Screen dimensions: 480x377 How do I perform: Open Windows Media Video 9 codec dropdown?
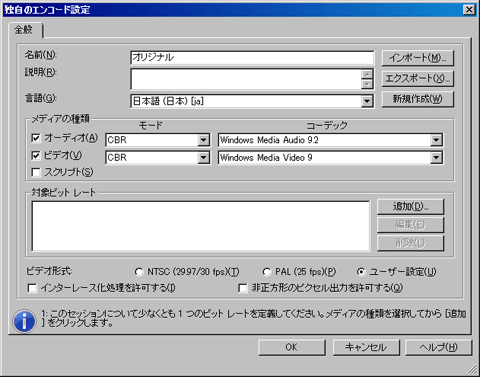point(436,157)
